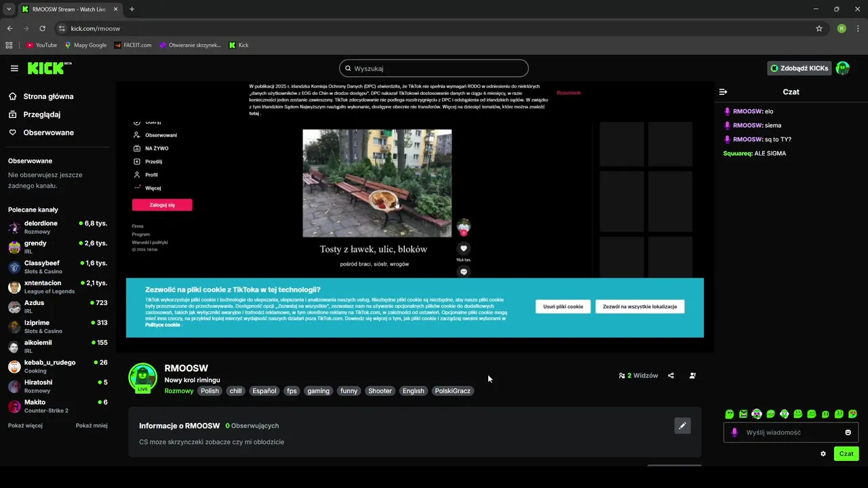The height and width of the screenshot is (488, 868).
Task: Click the purple microphone badge in chat input
Action: coord(734,432)
